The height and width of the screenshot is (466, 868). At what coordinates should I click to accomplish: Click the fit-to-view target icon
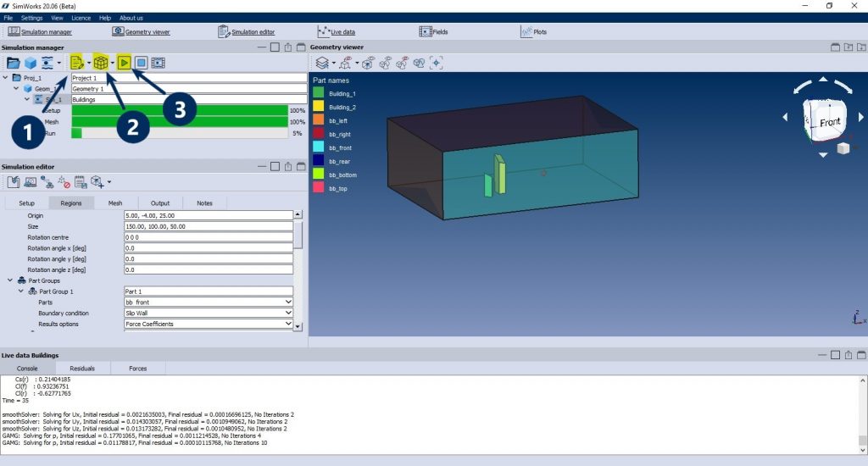pyautogui.click(x=437, y=63)
